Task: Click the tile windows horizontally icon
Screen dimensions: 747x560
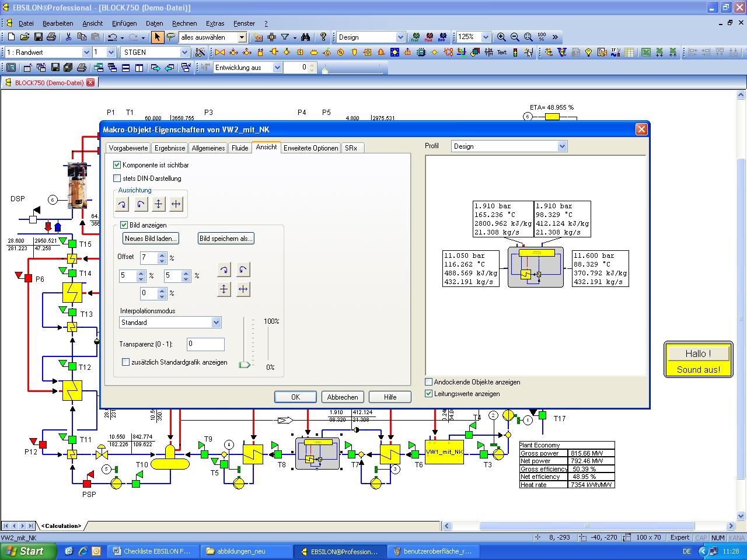Action: coord(125,68)
